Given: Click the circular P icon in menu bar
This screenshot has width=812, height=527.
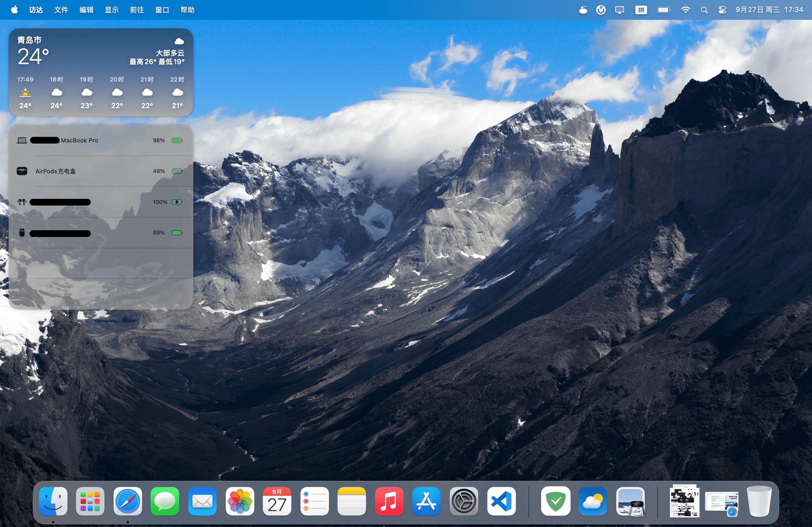Looking at the screenshot, I should pos(601,10).
